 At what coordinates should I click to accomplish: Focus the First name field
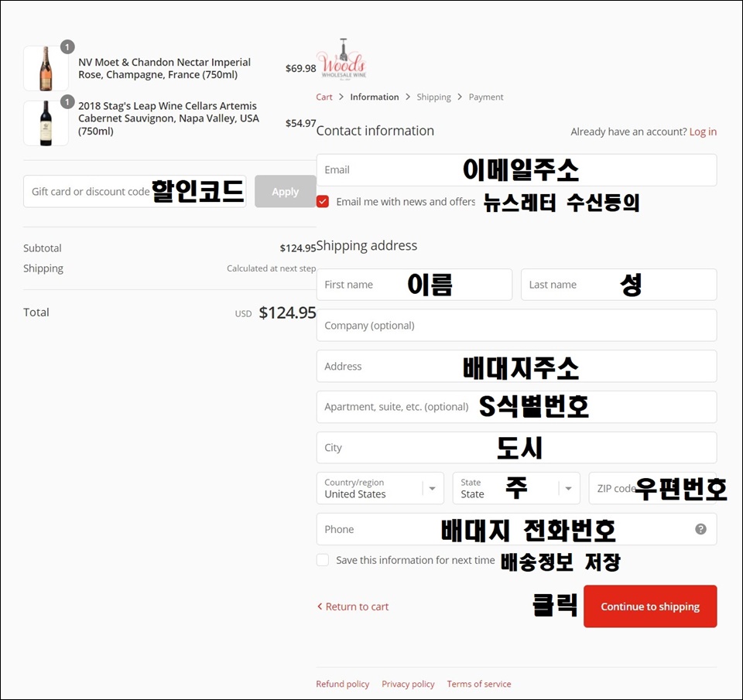click(x=414, y=285)
